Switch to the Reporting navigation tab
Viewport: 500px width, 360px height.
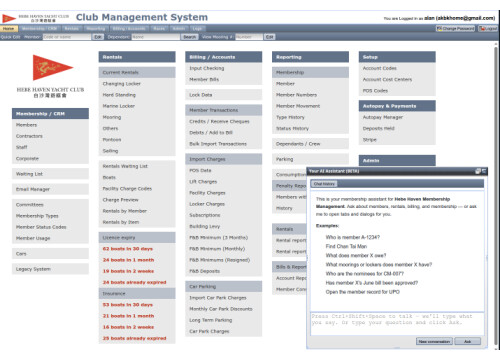click(x=96, y=29)
